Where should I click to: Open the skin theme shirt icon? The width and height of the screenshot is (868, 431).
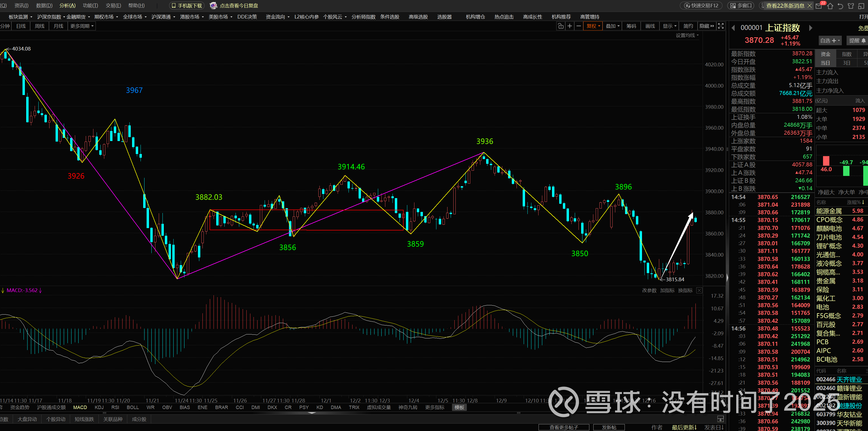point(851,6)
